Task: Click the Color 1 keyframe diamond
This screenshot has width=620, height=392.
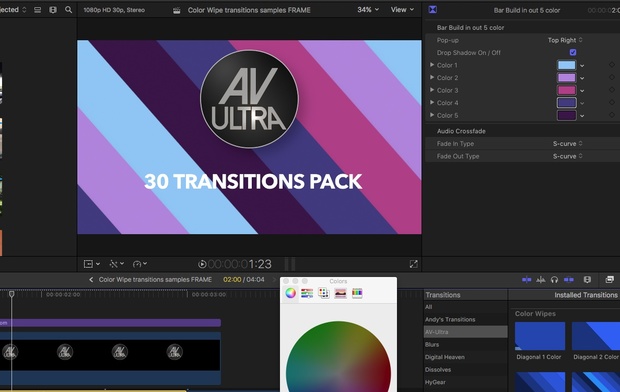Action: point(612,65)
